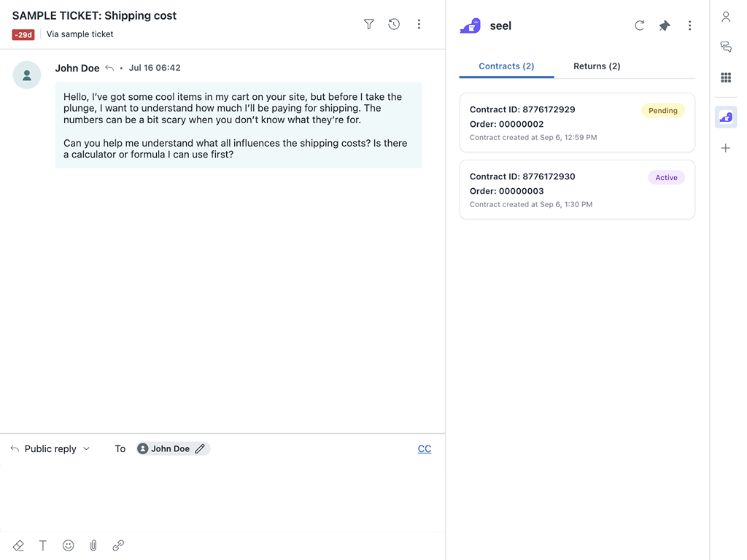Switch to the Contracts (2) tab
The width and height of the screenshot is (747, 560).
[506, 66]
